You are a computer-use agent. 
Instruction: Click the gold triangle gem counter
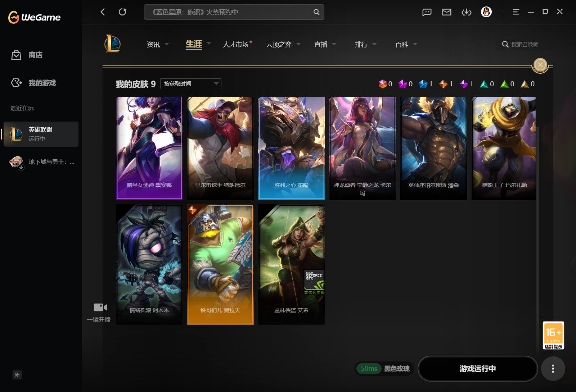tap(528, 84)
